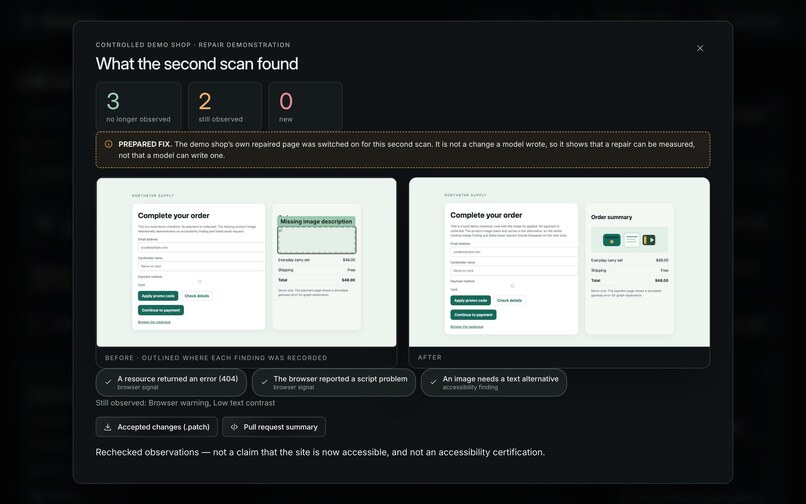Click 'A resource returned an error (404)' chip
This screenshot has width=806, height=504.
[171, 382]
